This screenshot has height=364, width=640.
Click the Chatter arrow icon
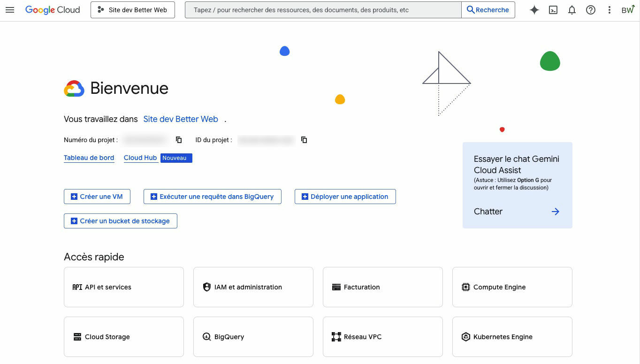click(x=556, y=212)
